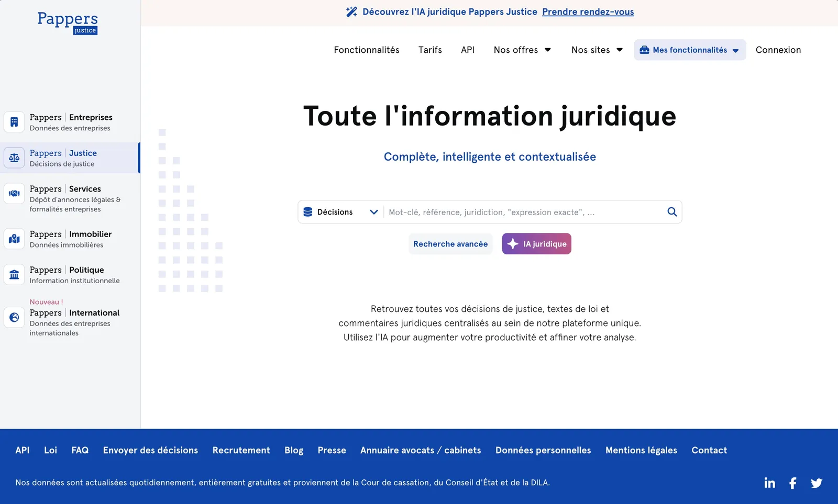
Task: Open Pappers International from the sidebar
Action: coord(70,317)
